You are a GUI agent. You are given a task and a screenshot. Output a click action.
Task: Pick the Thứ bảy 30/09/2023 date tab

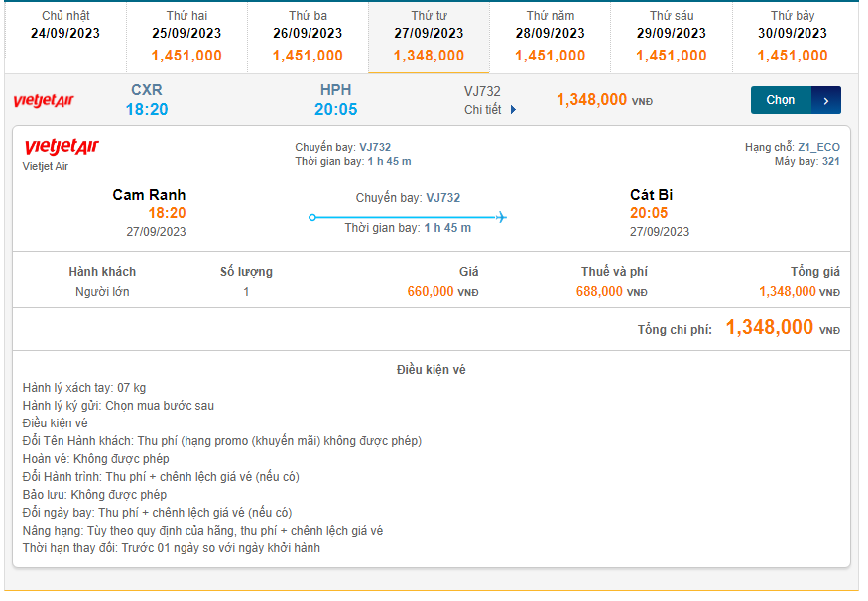[793, 37]
